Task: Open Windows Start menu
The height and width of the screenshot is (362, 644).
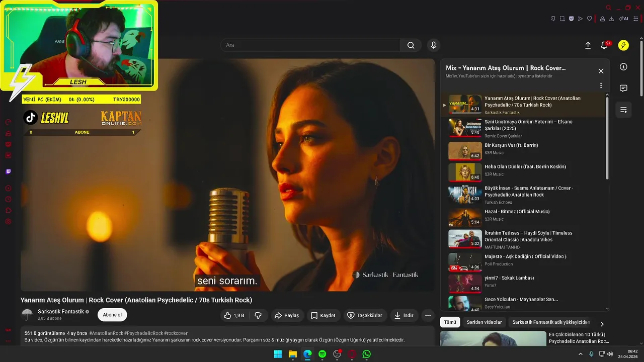Action: [278, 354]
